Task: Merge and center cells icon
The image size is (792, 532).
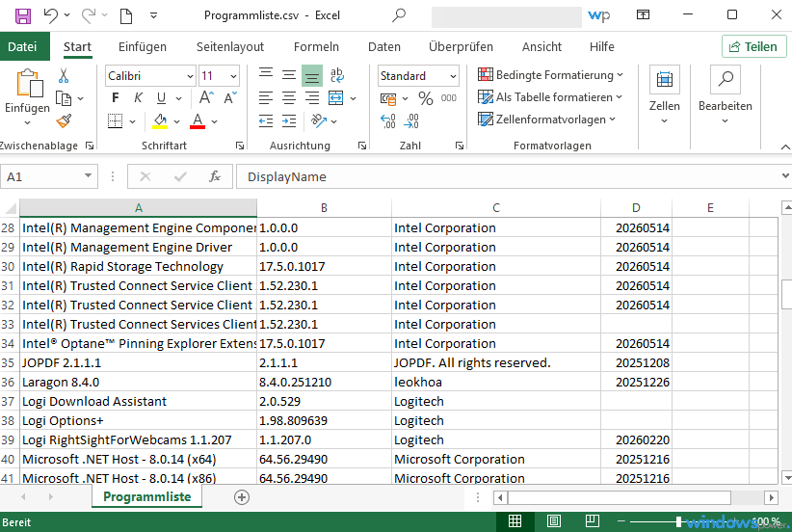Action: pyautogui.click(x=336, y=98)
